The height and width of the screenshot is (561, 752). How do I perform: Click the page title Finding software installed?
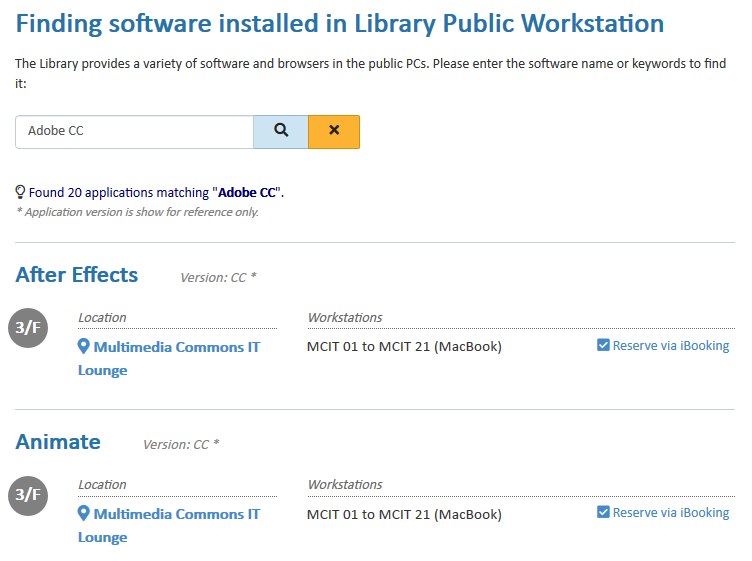[340, 23]
